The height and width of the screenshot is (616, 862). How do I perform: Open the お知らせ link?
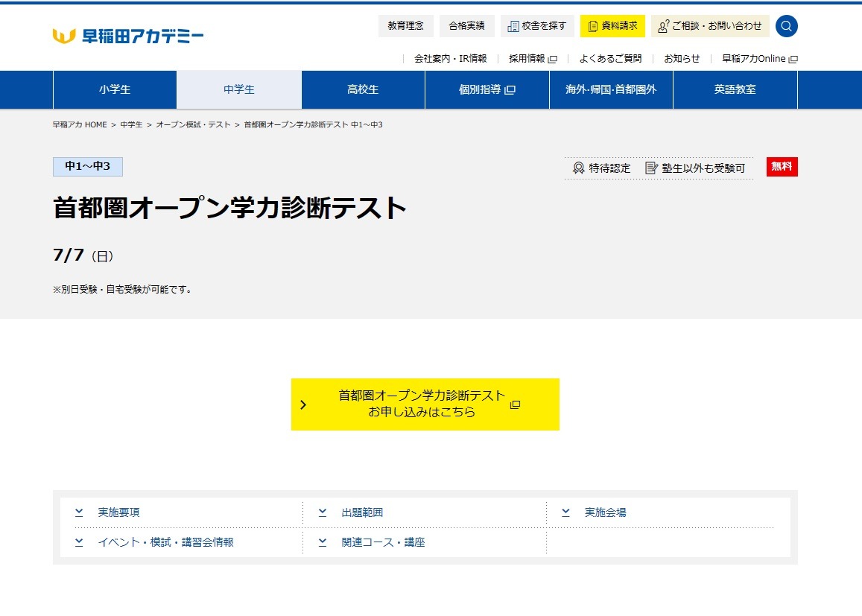coord(682,59)
